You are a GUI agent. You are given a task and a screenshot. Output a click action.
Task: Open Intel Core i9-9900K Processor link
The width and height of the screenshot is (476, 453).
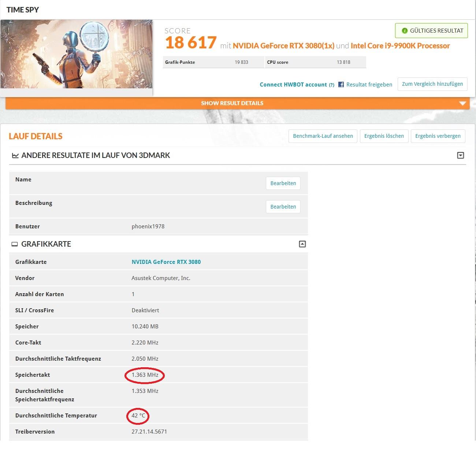pos(400,46)
